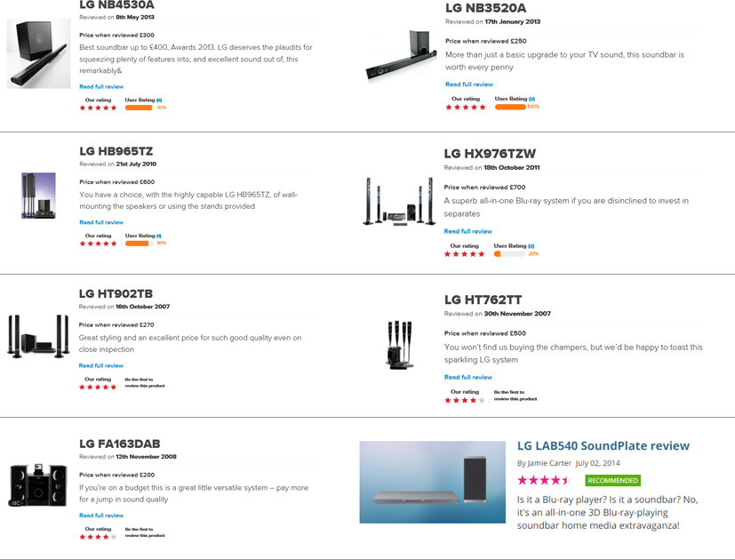Follow Read full review under LG HT902TB
This screenshot has width=735, height=560.
click(x=100, y=365)
